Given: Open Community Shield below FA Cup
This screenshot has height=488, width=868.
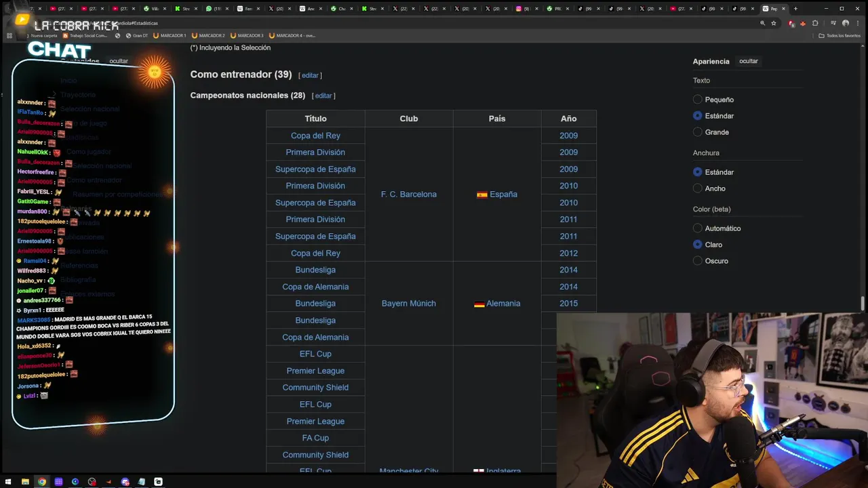Looking at the screenshot, I should click(x=315, y=455).
